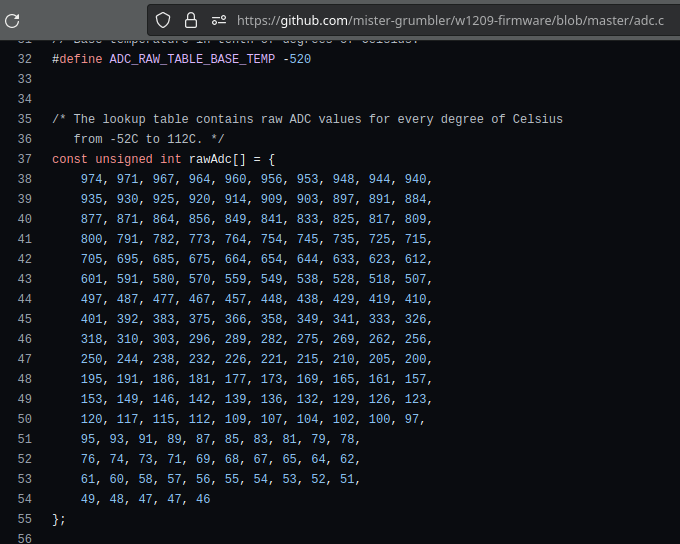The height and width of the screenshot is (544, 680).
Task: Click the value 46 on line 54
Action: pyautogui.click(x=203, y=498)
